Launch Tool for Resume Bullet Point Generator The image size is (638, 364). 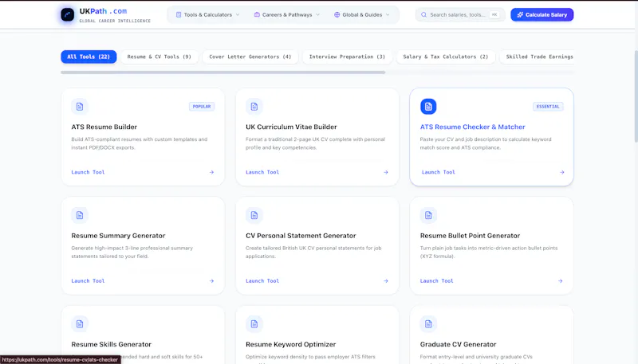click(436, 280)
